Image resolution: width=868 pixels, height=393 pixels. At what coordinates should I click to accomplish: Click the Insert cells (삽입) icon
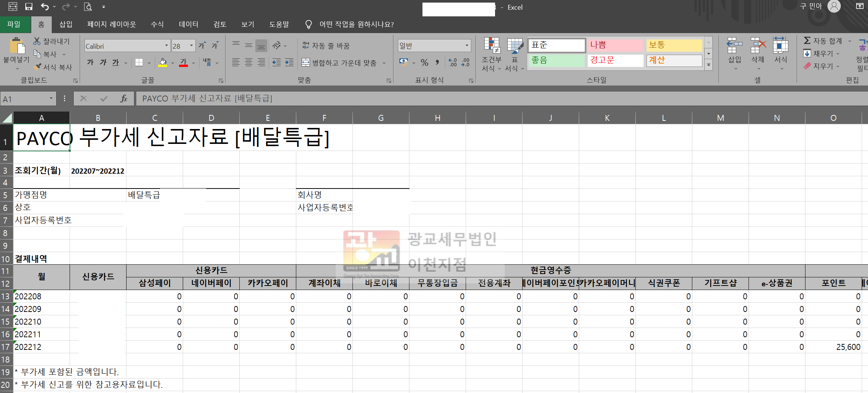tap(735, 46)
